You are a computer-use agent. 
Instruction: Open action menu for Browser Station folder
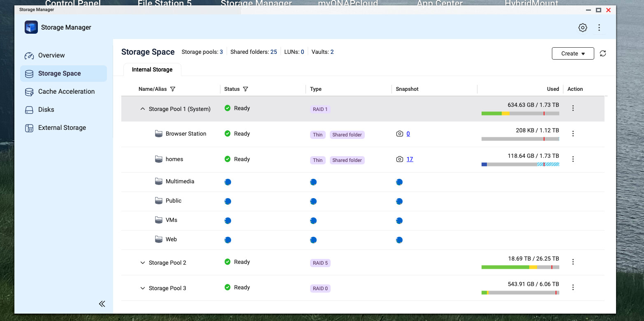573,134
